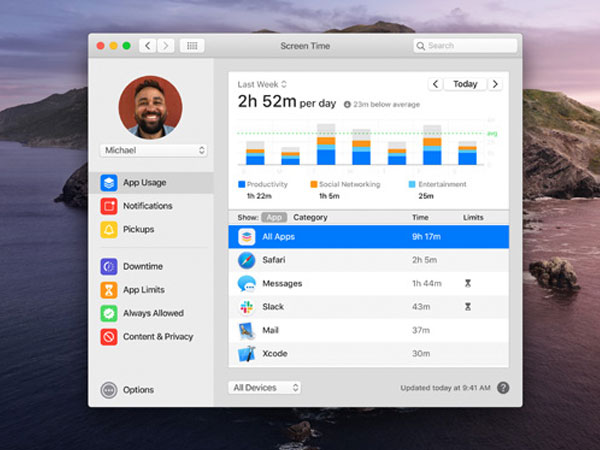
Task: Click Options label at bottom left
Action: point(139,390)
